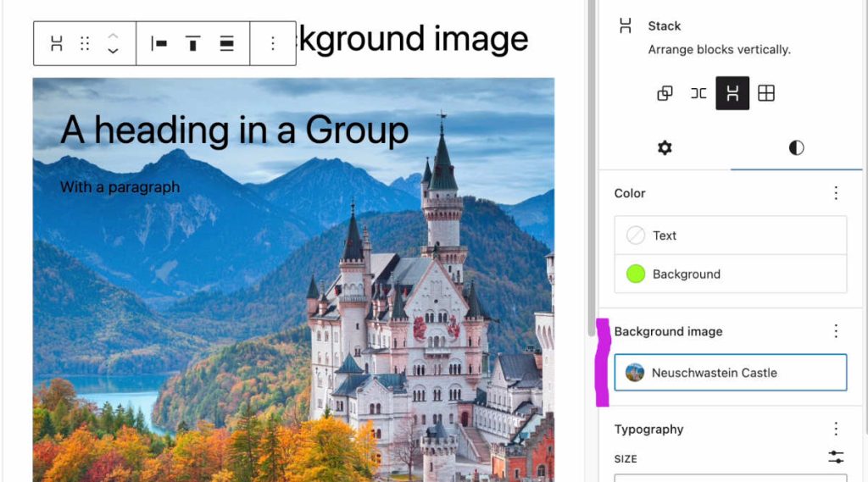This screenshot has width=868, height=482.
Task: Select the Stack variation icon in sidebar
Action: (x=732, y=93)
